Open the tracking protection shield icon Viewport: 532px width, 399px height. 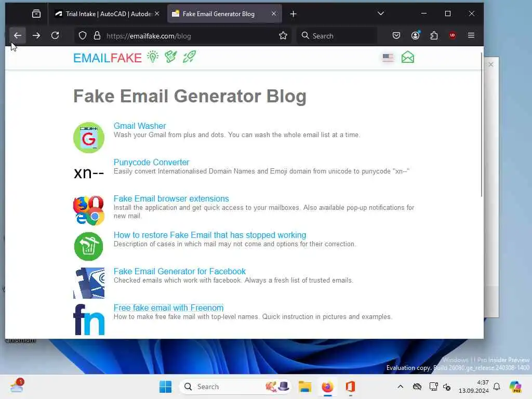83,36
